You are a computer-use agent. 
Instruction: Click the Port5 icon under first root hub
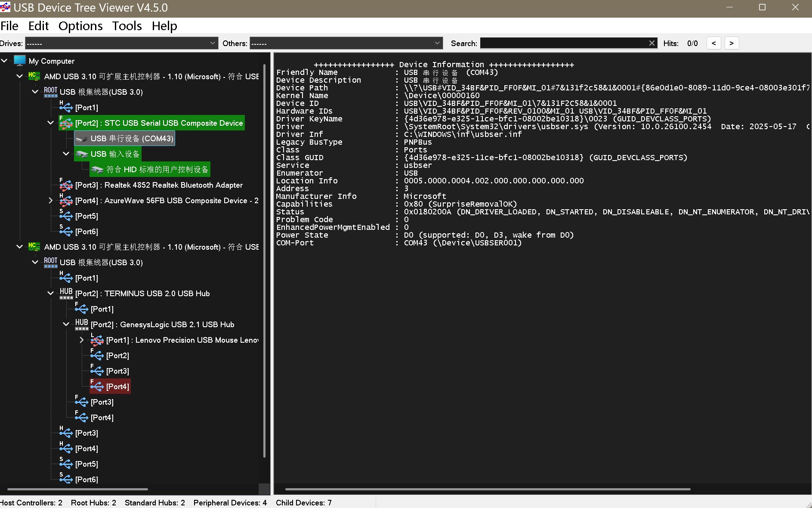pos(66,216)
